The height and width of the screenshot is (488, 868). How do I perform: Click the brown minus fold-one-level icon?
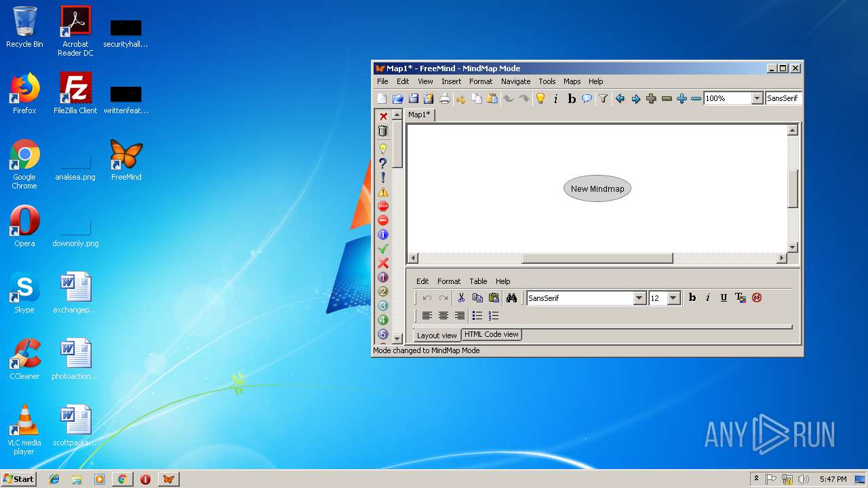[667, 99]
